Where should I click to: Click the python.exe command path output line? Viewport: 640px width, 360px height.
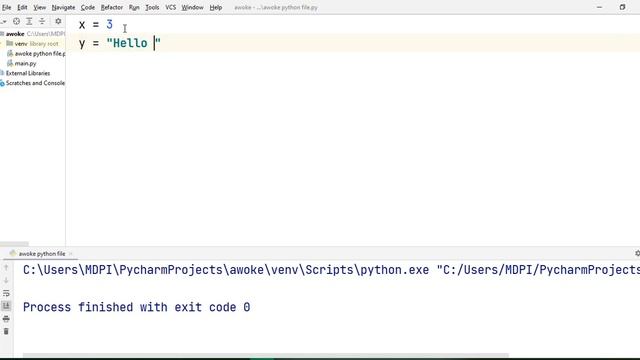point(331,270)
